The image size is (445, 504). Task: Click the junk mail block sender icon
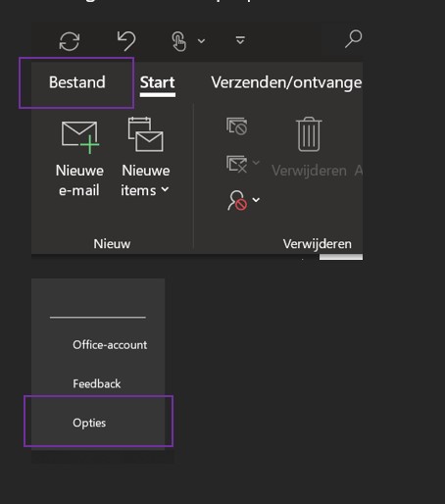click(237, 200)
